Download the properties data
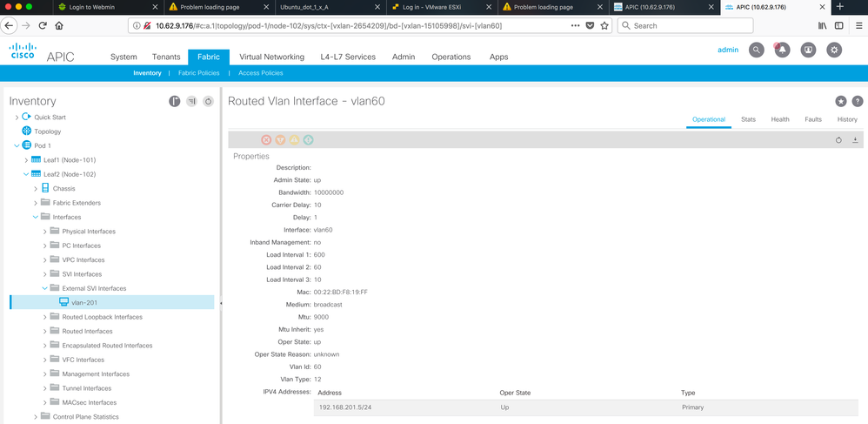The image size is (868, 424). 855,140
